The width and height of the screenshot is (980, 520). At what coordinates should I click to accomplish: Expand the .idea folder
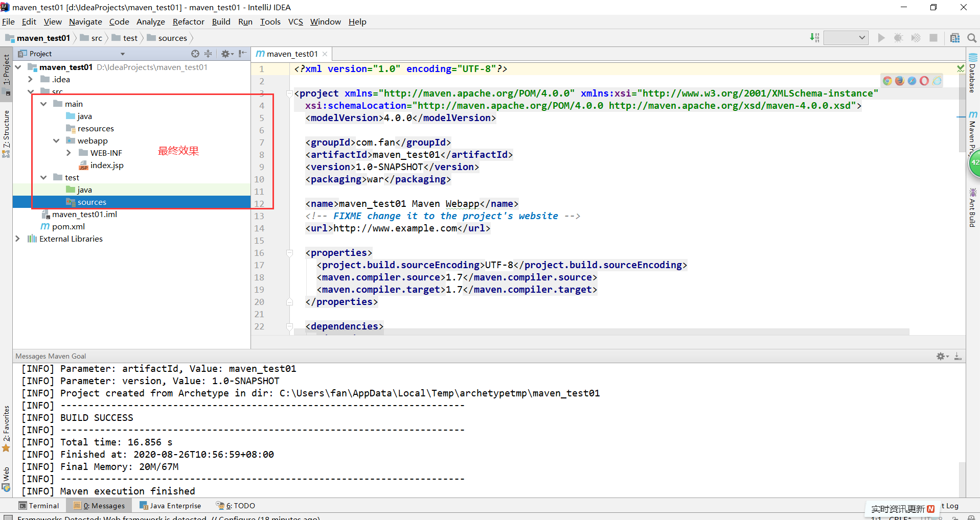pos(31,79)
